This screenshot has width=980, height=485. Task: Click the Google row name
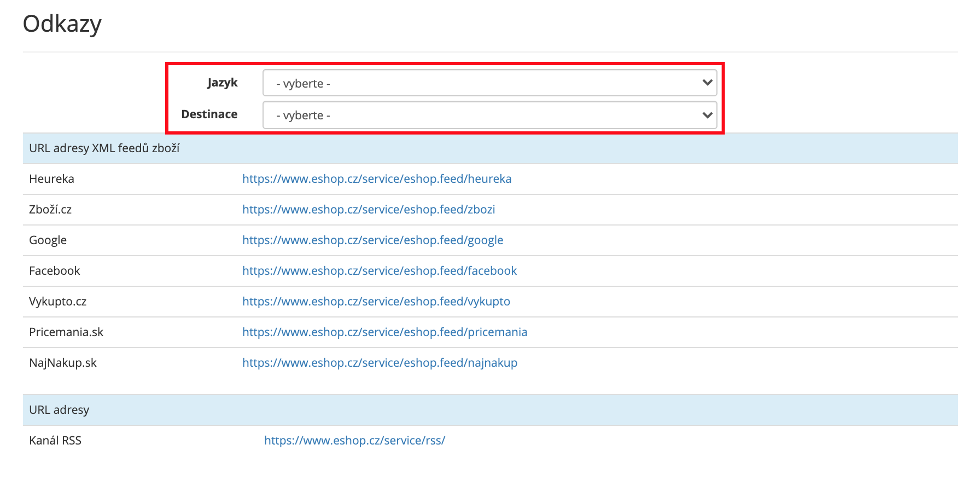[x=48, y=240]
